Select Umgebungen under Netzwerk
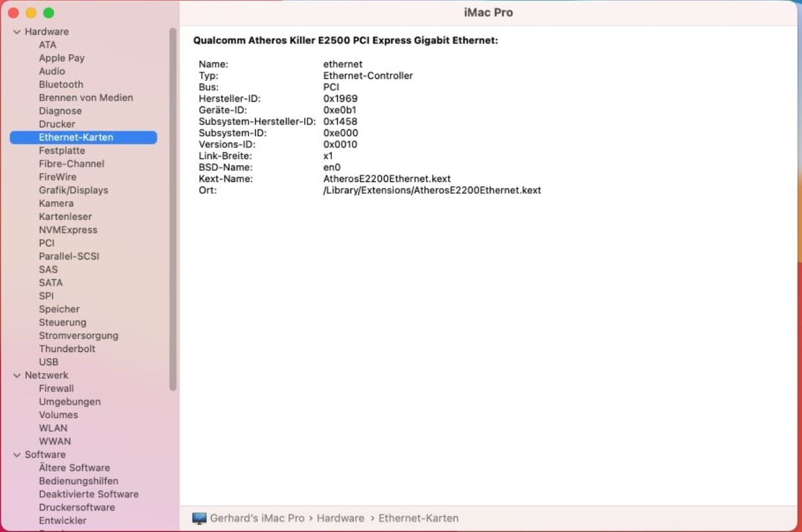The image size is (802, 532). [70, 401]
